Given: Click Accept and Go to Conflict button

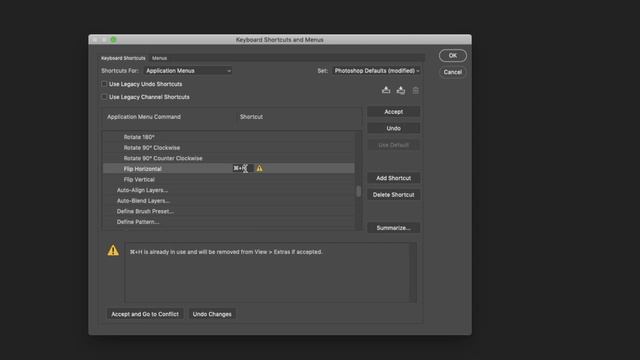Looking at the screenshot, I should pyautogui.click(x=145, y=314).
